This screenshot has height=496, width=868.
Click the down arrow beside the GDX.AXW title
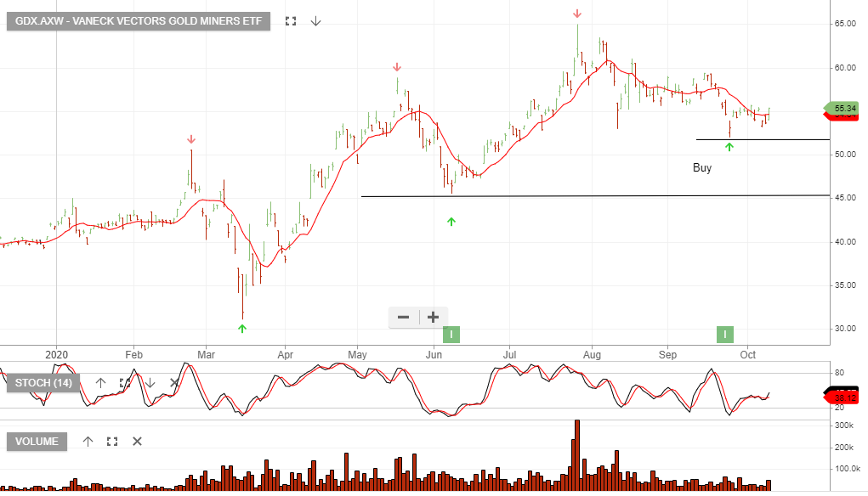pos(315,21)
